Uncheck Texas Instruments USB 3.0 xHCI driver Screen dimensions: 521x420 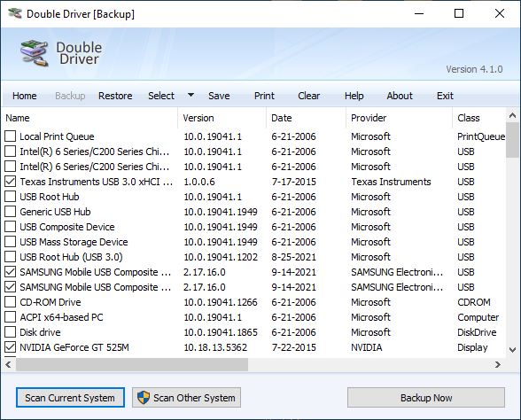(11, 181)
